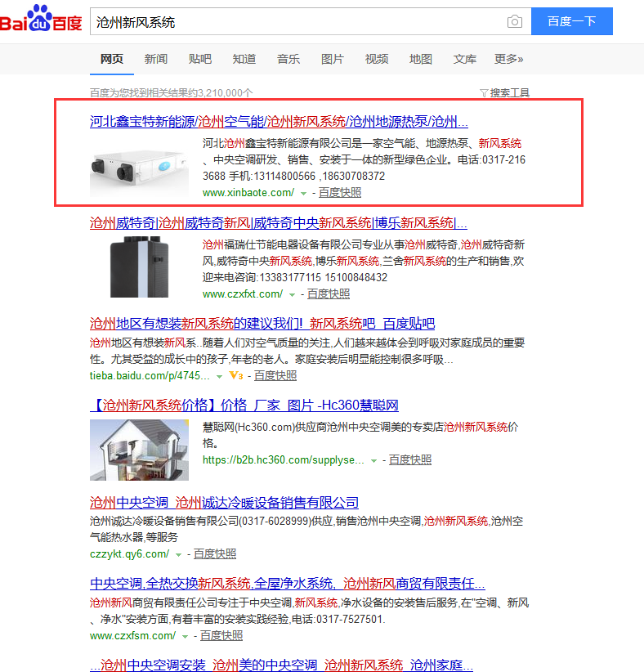Open 中央空调,全热交换新风系统 result title

click(x=288, y=584)
